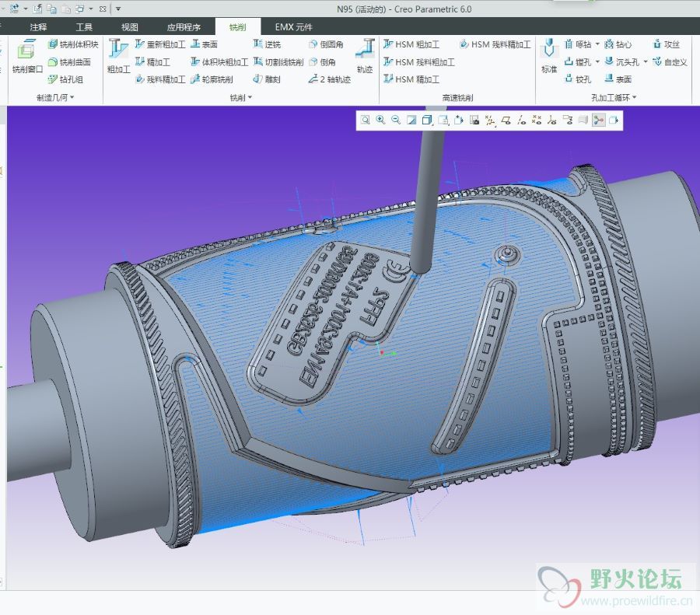Select the 雕刻 engraving tool

(x=267, y=79)
